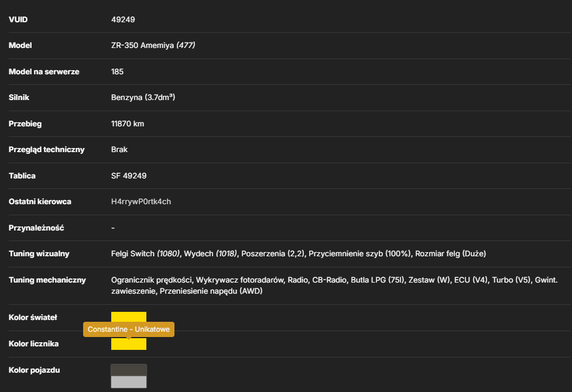Click model name 'ZR-350 Amemiya (477)'
Screen dimensions: 572x392
coord(153,45)
